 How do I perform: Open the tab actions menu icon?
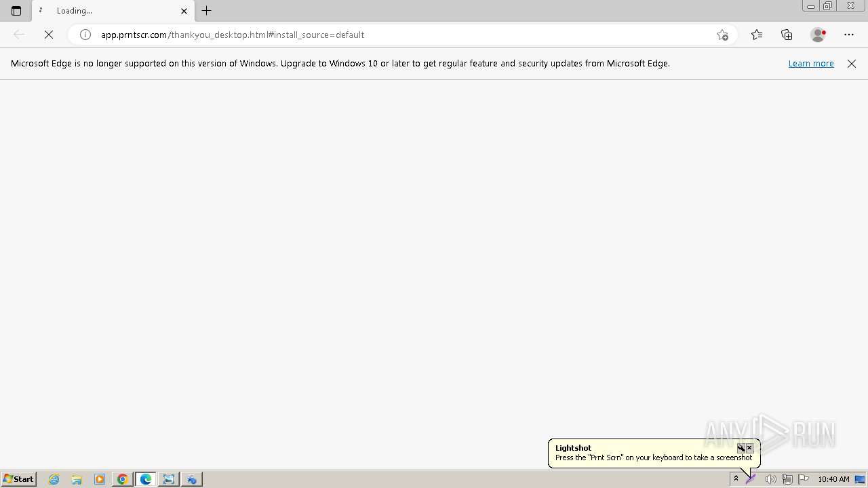[x=16, y=11]
